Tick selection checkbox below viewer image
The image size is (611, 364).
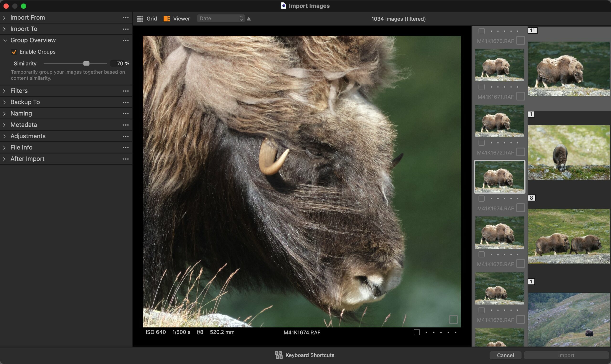416,332
